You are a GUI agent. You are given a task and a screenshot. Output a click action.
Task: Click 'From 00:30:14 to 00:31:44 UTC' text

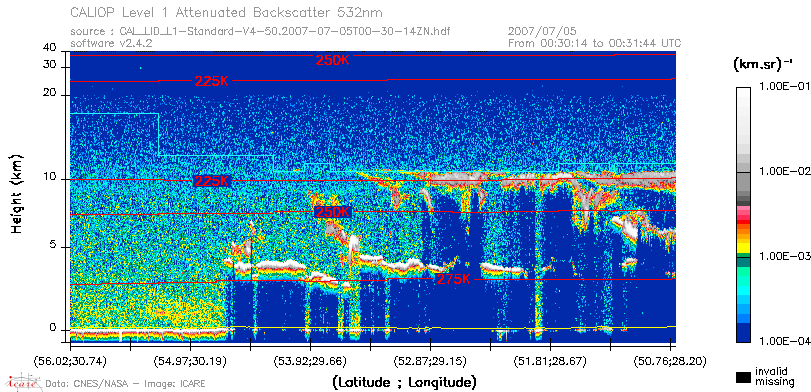[594, 43]
